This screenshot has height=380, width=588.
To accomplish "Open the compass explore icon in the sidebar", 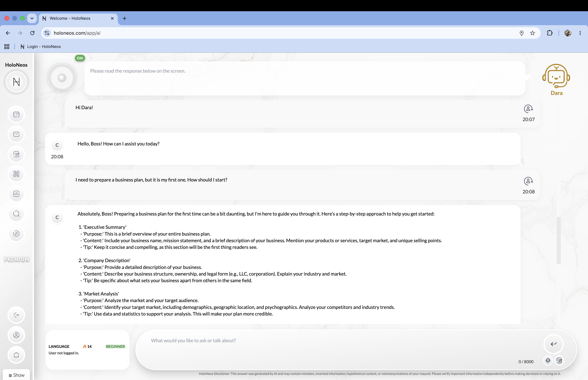I will pyautogui.click(x=16, y=234).
